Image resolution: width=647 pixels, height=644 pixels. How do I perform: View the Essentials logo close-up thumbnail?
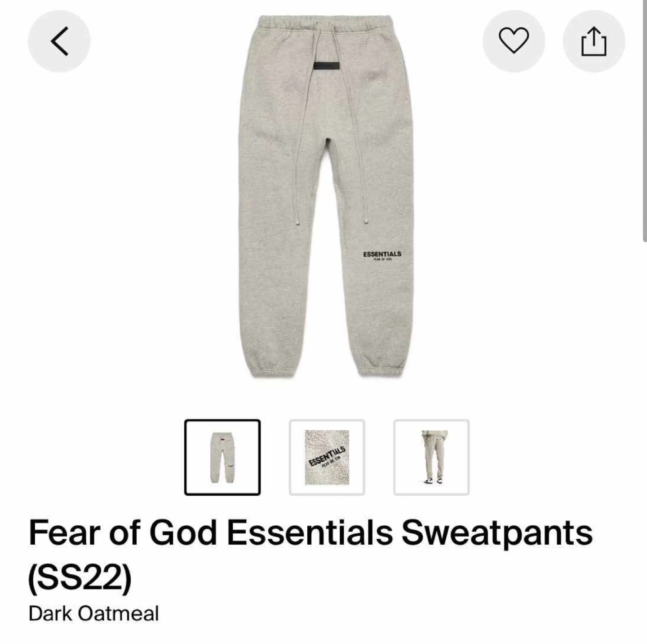coord(327,457)
